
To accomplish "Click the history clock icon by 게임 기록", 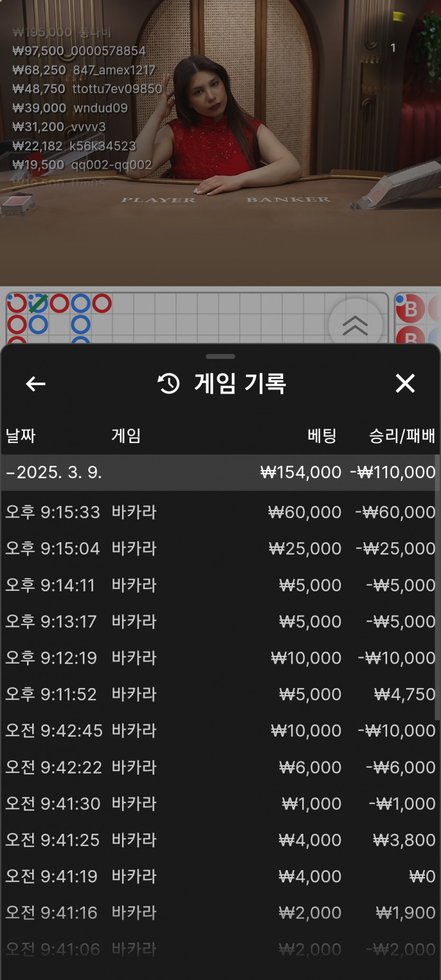I will (169, 383).
